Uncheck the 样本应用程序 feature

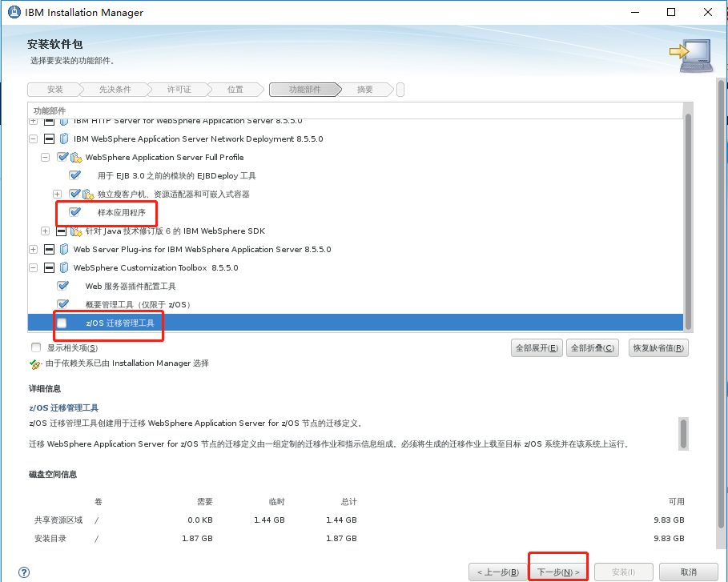coord(74,212)
